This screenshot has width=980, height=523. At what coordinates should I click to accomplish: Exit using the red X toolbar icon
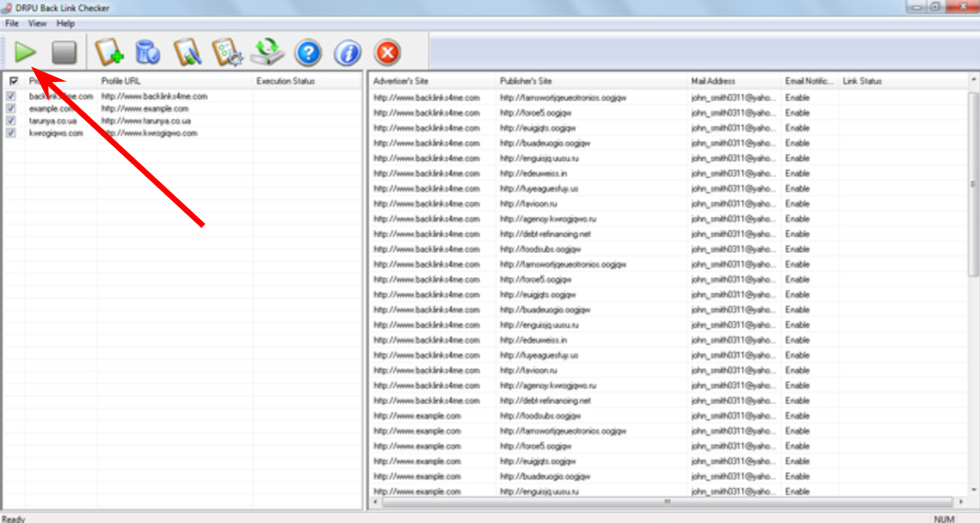[387, 53]
